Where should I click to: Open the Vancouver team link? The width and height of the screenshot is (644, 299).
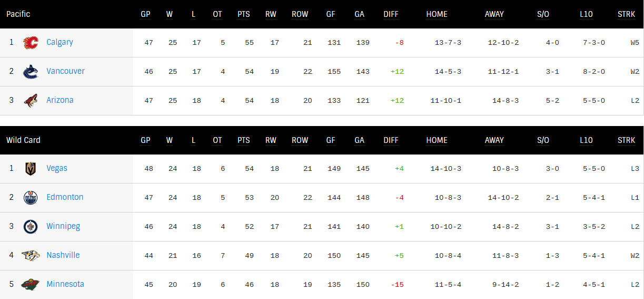point(65,71)
